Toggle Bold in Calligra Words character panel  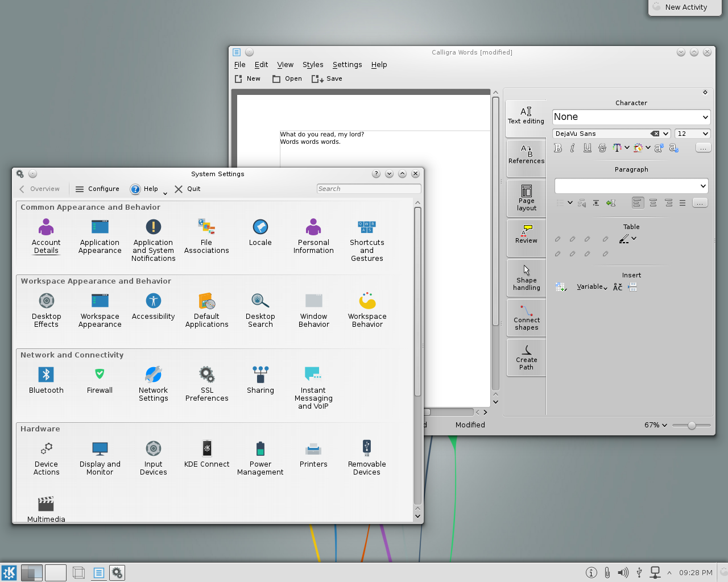click(x=558, y=148)
